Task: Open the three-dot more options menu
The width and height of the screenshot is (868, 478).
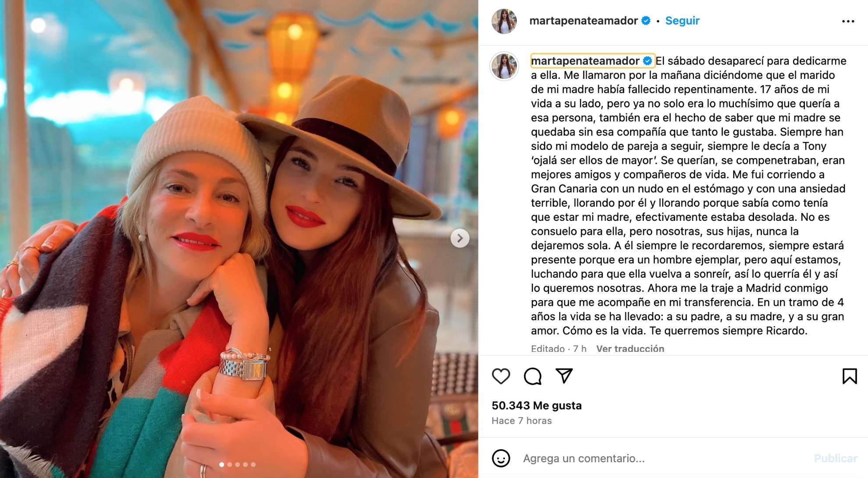Action: (x=848, y=21)
